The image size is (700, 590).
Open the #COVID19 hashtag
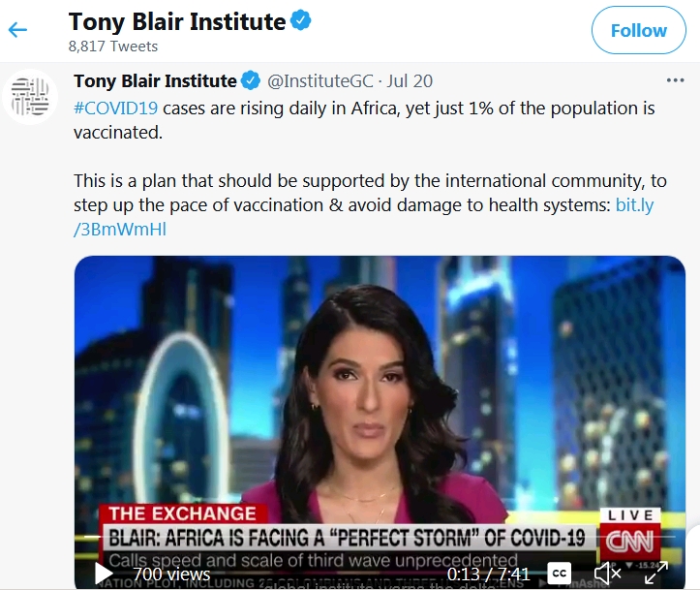[115, 109]
